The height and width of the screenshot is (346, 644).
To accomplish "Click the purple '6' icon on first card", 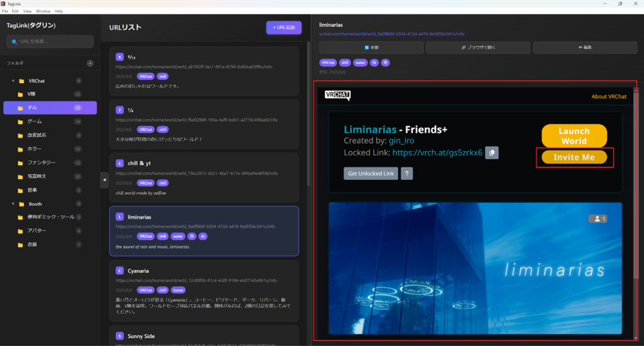I will click(x=119, y=57).
